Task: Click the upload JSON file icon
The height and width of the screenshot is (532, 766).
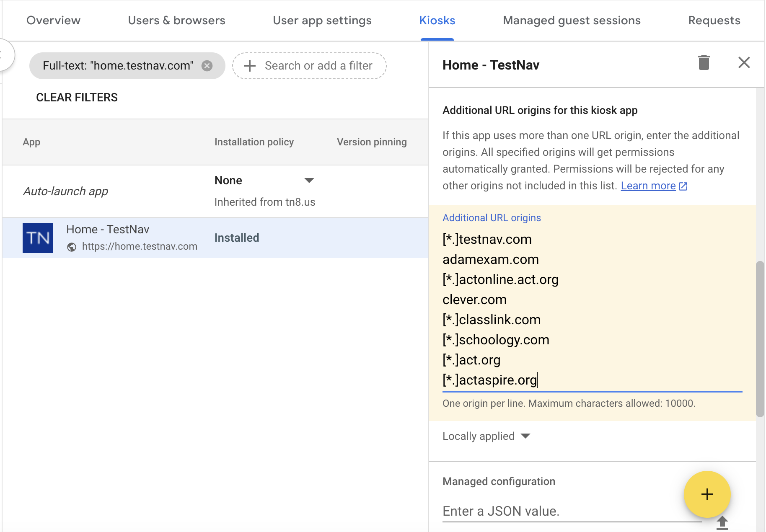Action: pos(722,522)
